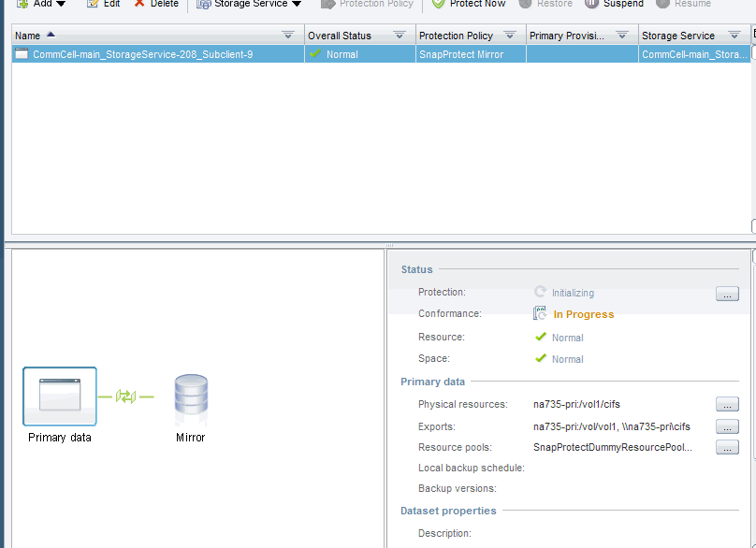Select the Primary data node icon
The height and width of the screenshot is (548, 756).
pyautogui.click(x=60, y=396)
